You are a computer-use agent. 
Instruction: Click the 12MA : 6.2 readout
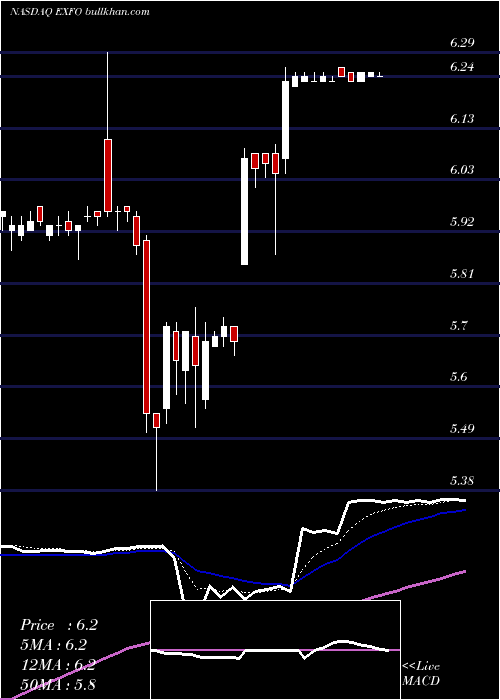click(x=58, y=664)
